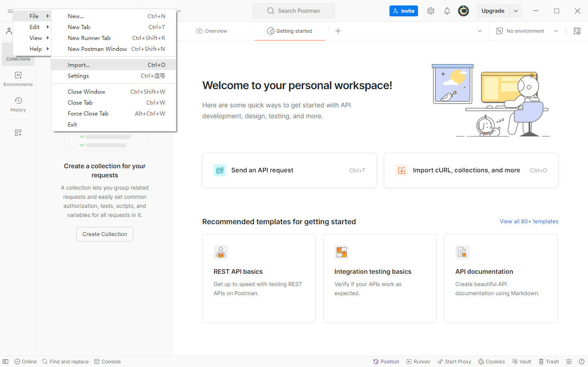588x367 pixels.
Task: Toggle the sidebar using bottom-left icon
Action: point(5,362)
